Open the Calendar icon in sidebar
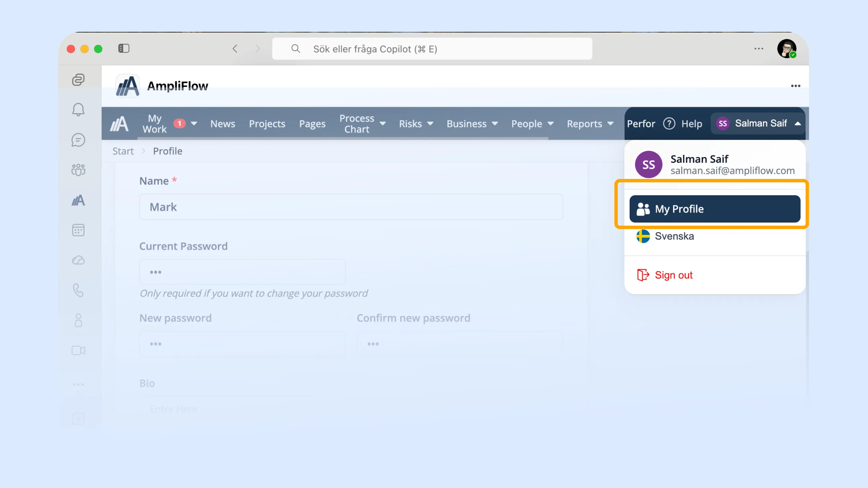The image size is (868, 488). click(78, 230)
